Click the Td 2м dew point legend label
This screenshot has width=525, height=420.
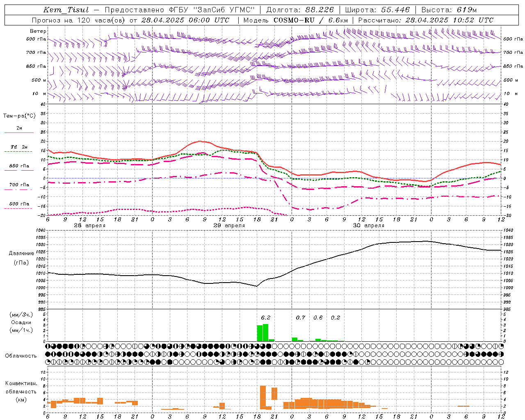(19, 147)
